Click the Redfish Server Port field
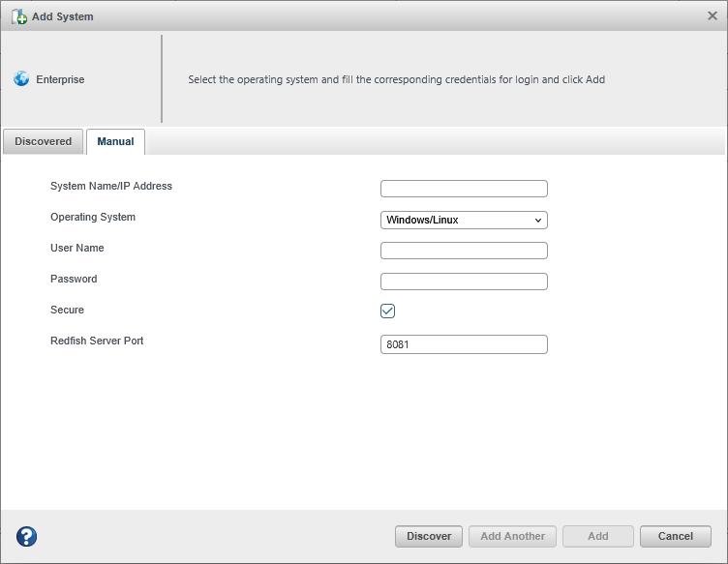The width and height of the screenshot is (728, 564). click(464, 344)
